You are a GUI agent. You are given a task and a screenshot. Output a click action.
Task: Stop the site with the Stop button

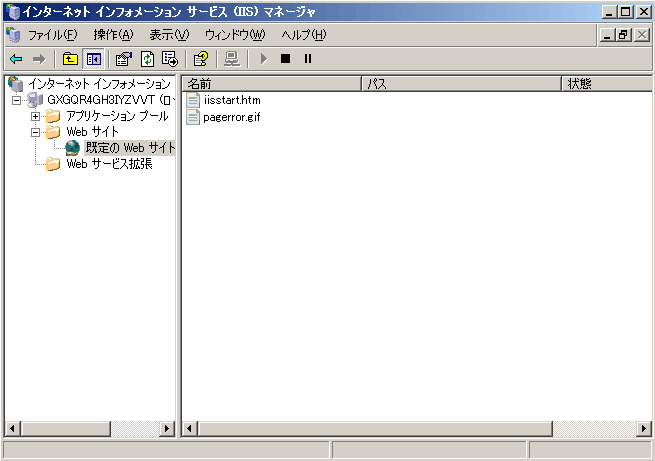pyautogui.click(x=285, y=59)
